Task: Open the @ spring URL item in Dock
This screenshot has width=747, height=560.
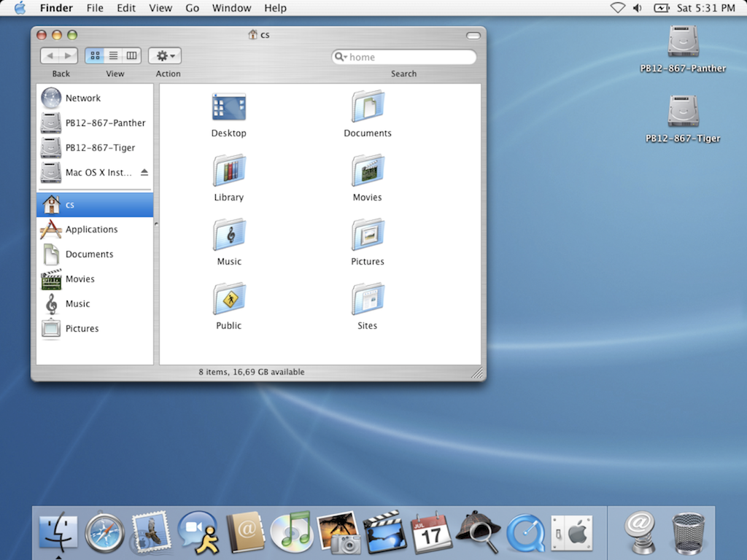Action: point(640,532)
